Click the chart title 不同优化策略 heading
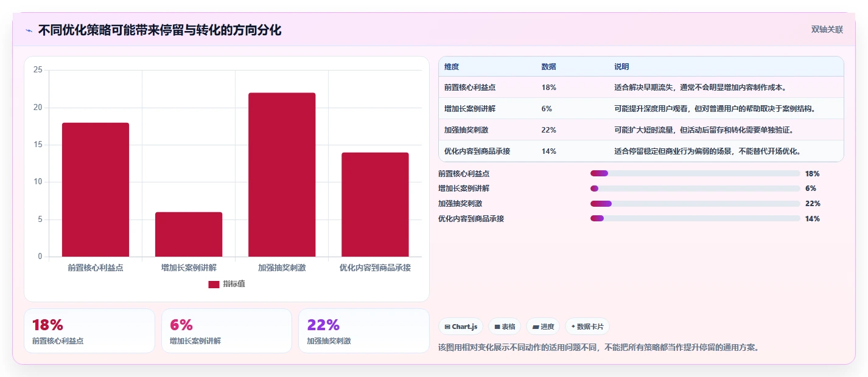The width and height of the screenshot is (868, 377). 160,30
